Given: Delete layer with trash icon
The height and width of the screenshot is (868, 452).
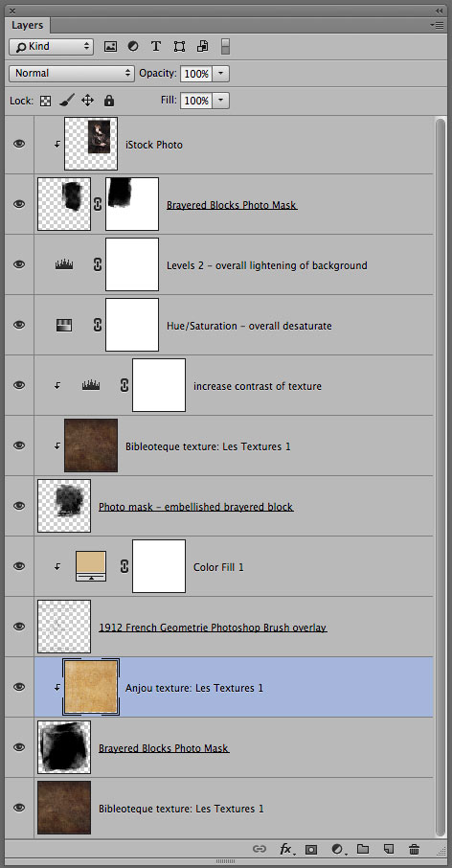Looking at the screenshot, I should coord(414,849).
